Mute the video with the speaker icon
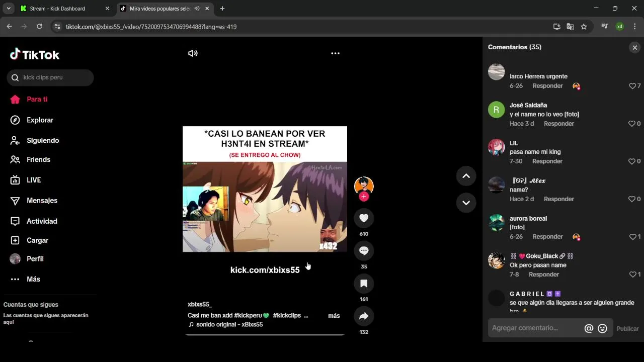Screen dimensions: 644x362 pos(193,53)
